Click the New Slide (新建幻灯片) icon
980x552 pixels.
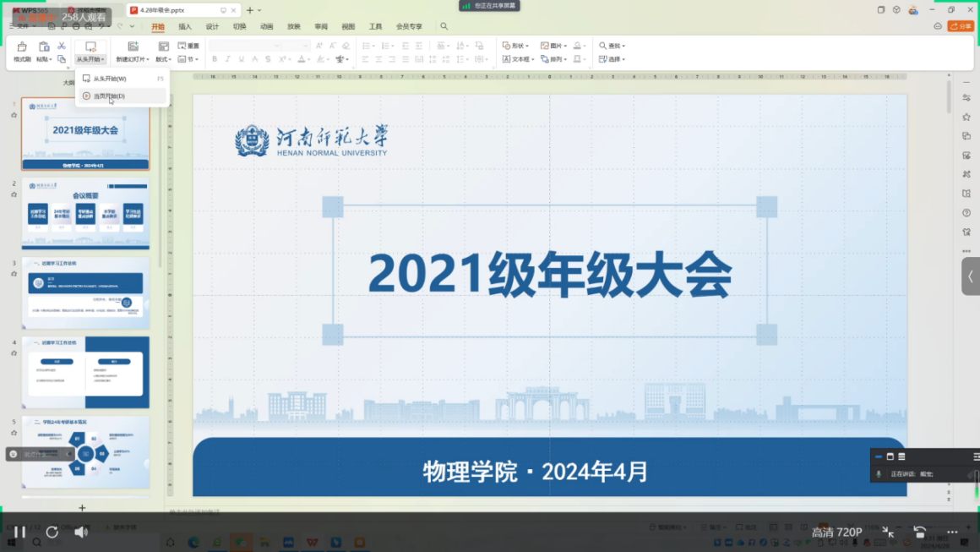[133, 47]
